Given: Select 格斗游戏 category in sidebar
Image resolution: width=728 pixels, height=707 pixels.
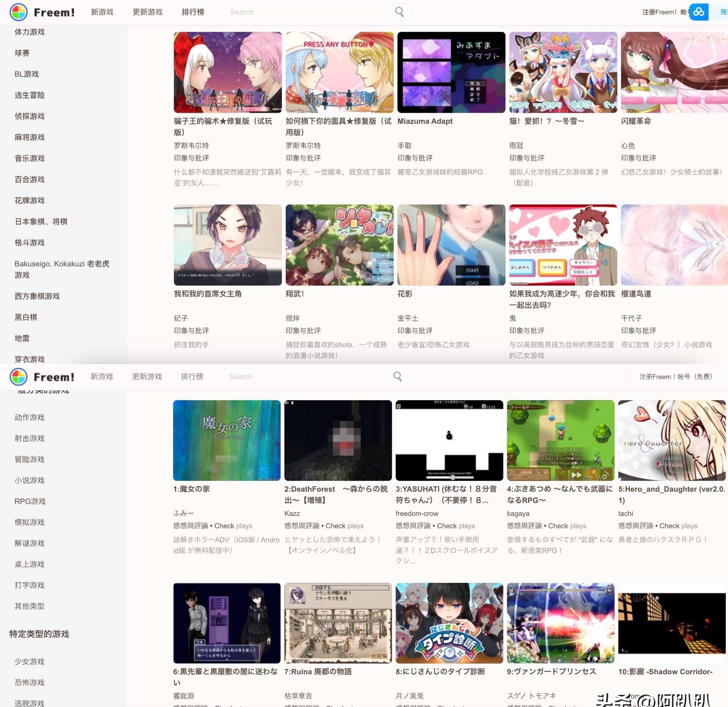Looking at the screenshot, I should [x=30, y=243].
